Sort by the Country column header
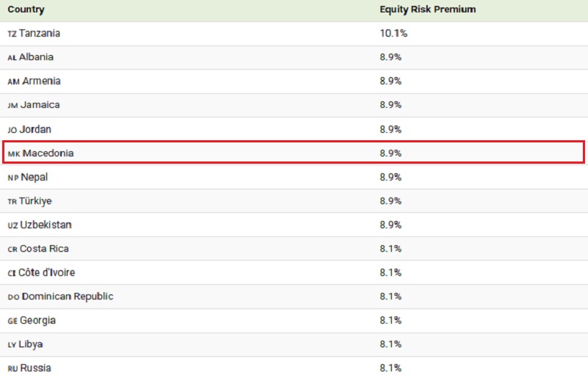 coord(26,10)
